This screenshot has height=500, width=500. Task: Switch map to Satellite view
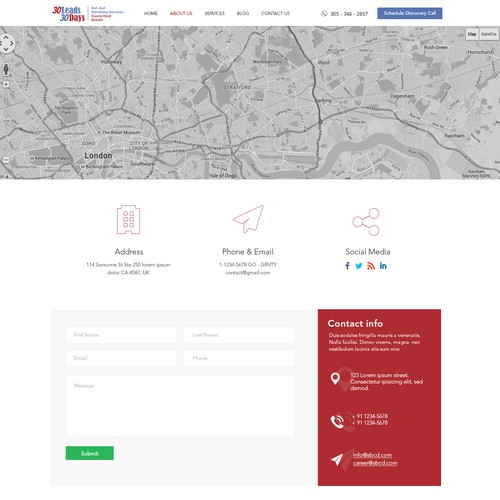pos(489,34)
